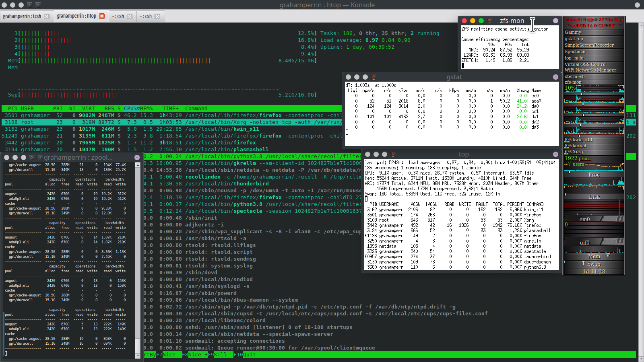644x362 pixels.
Task: Toggle the Swap meter panel in GKrellM
Action: 594,264
